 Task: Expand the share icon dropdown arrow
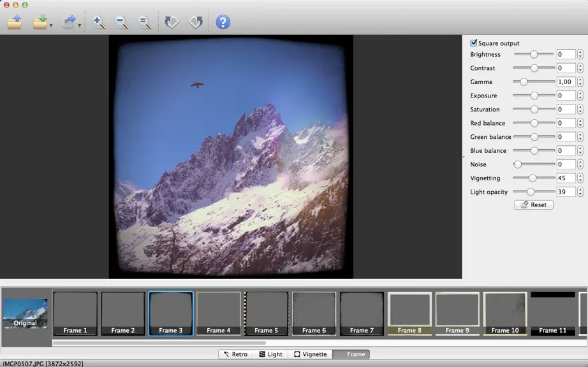coord(80,25)
